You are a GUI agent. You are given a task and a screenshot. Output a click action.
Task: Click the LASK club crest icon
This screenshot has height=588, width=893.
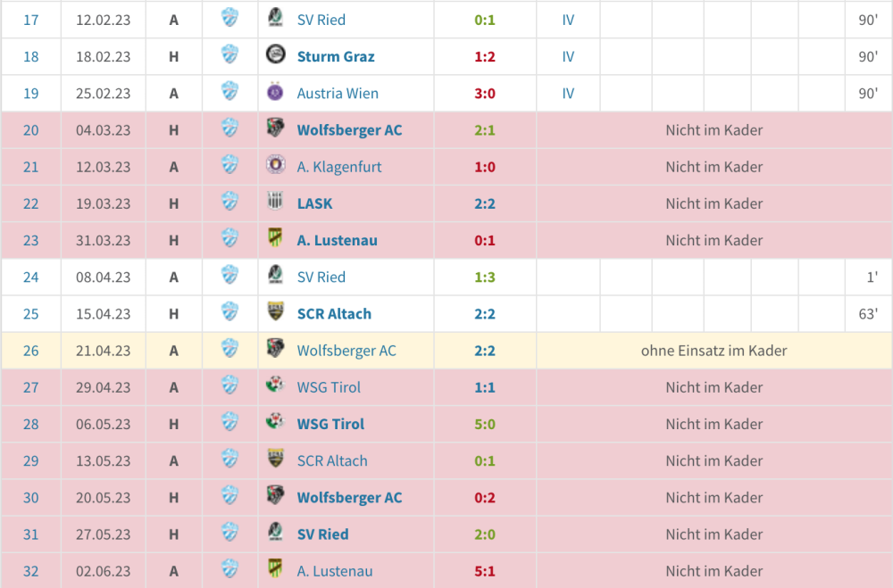pyautogui.click(x=275, y=203)
